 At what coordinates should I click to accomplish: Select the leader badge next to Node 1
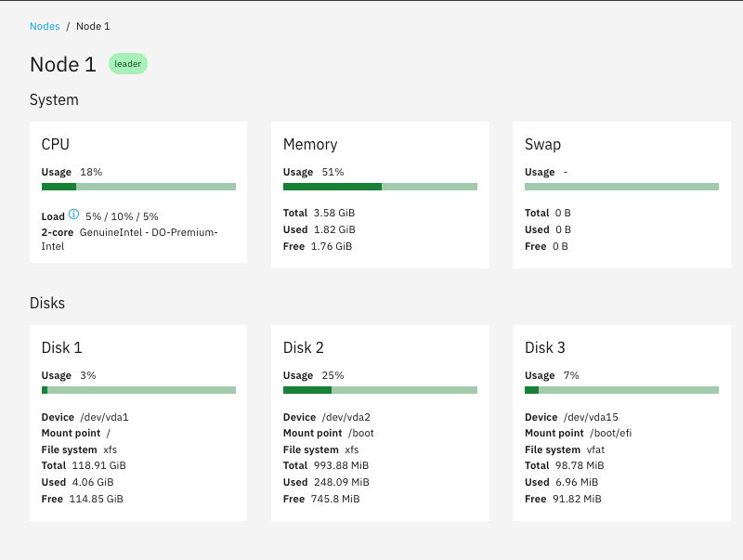(128, 64)
